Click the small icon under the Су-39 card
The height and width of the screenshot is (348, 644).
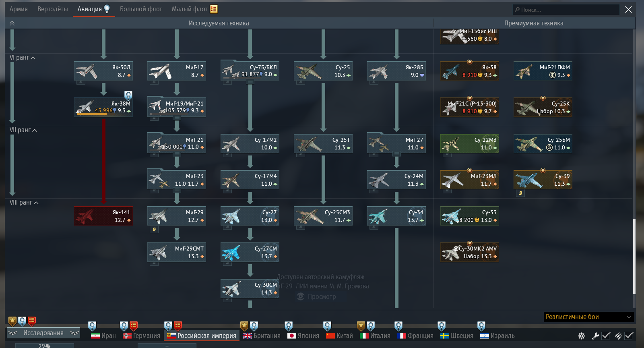520,193
